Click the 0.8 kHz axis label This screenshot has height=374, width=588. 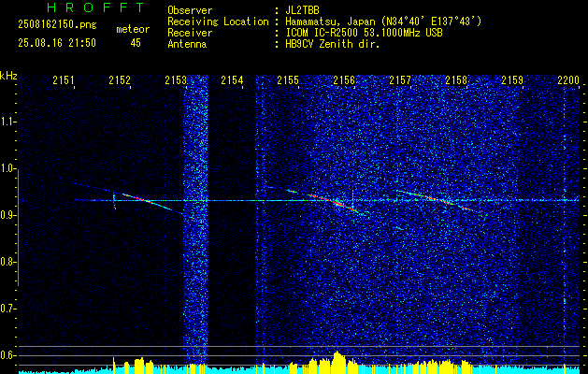click(7, 262)
